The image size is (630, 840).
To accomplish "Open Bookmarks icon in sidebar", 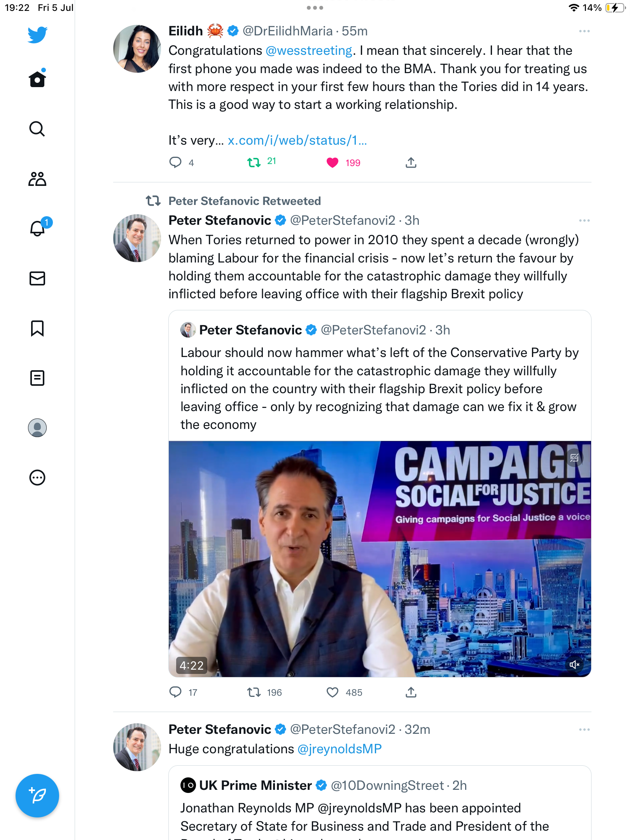I will [x=37, y=328].
